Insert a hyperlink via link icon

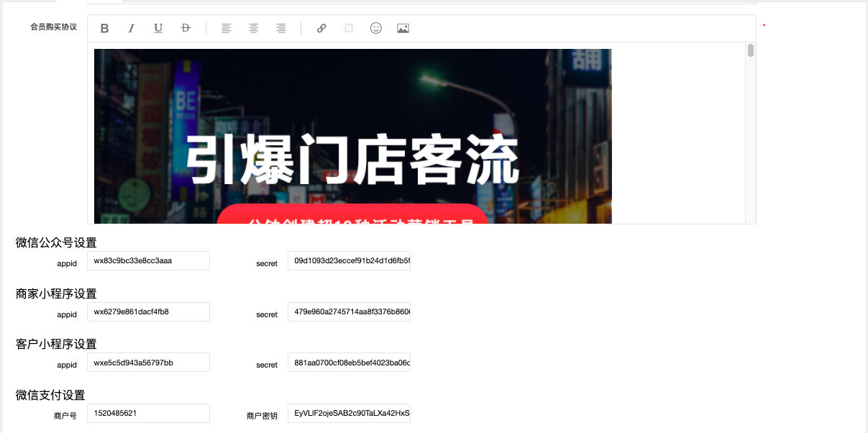click(321, 29)
